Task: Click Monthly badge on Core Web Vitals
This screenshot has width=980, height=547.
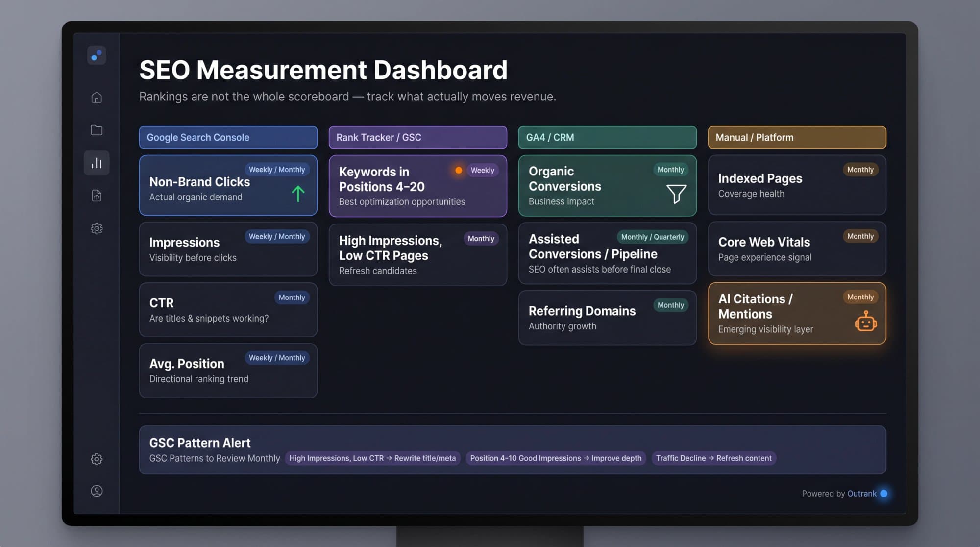Action: [x=860, y=236]
